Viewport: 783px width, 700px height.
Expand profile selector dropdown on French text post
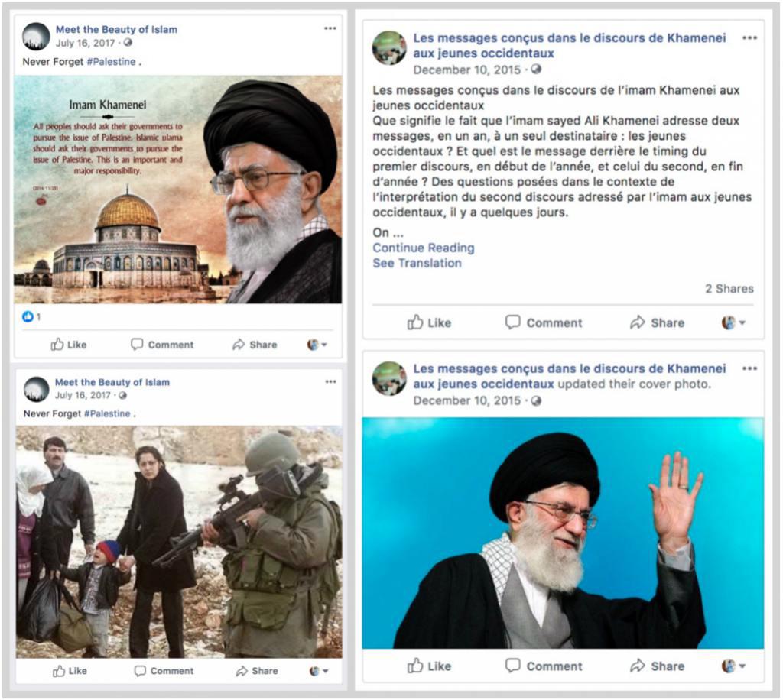(x=733, y=322)
